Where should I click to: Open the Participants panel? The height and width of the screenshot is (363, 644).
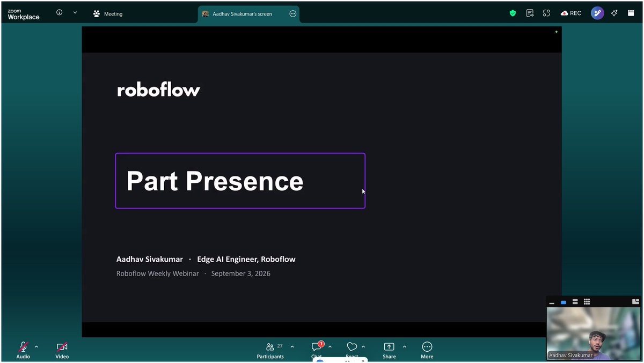point(270,351)
